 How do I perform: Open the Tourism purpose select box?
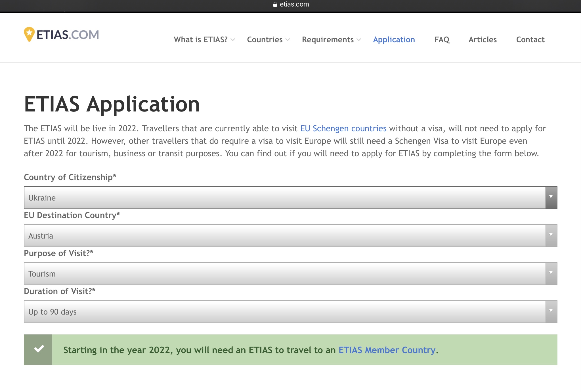tap(284, 273)
